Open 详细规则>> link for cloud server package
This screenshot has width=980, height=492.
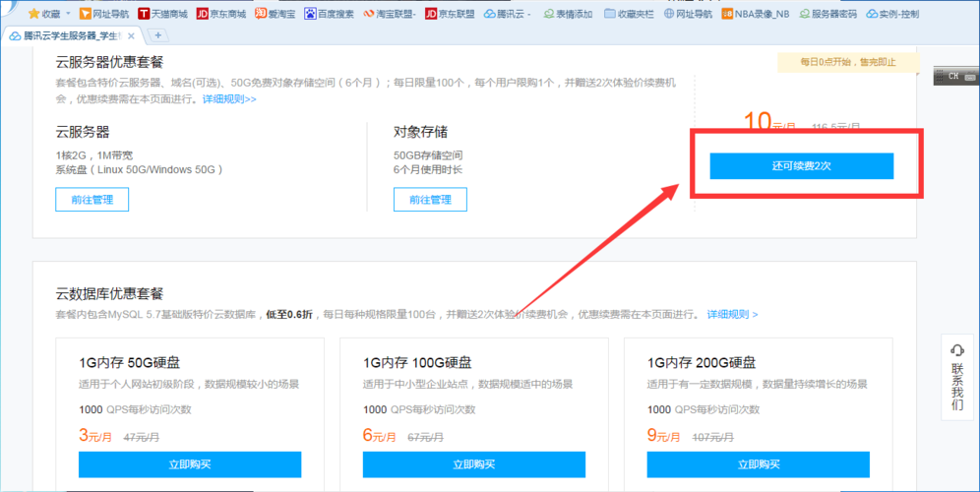coord(228,98)
